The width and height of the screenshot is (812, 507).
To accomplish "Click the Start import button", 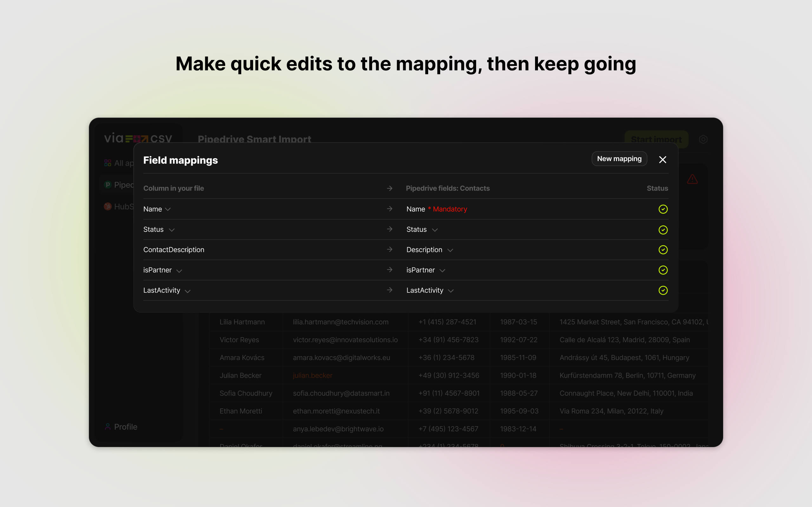I will tap(656, 139).
